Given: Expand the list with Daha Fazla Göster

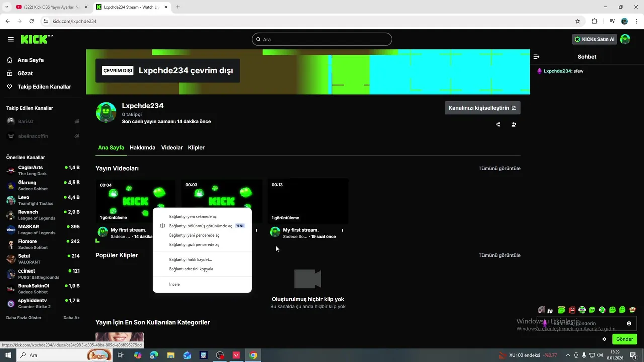Looking at the screenshot, I should pos(24,318).
